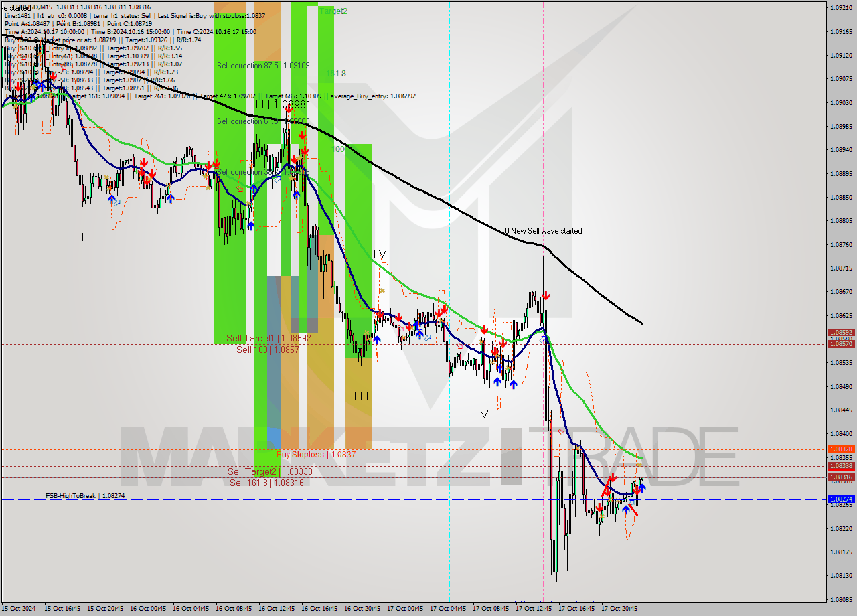Click the 'Target2' label at chart top
Image resolution: width=857 pixels, height=616 pixels.
point(333,11)
